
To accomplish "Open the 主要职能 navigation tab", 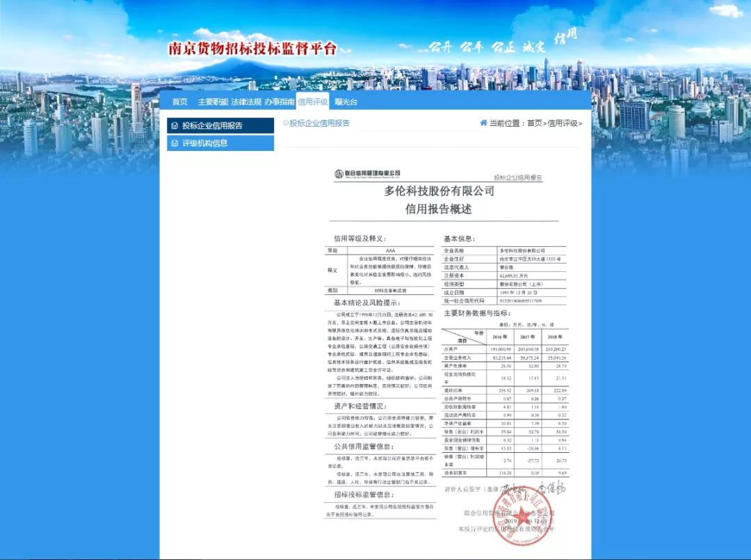I will tap(213, 102).
